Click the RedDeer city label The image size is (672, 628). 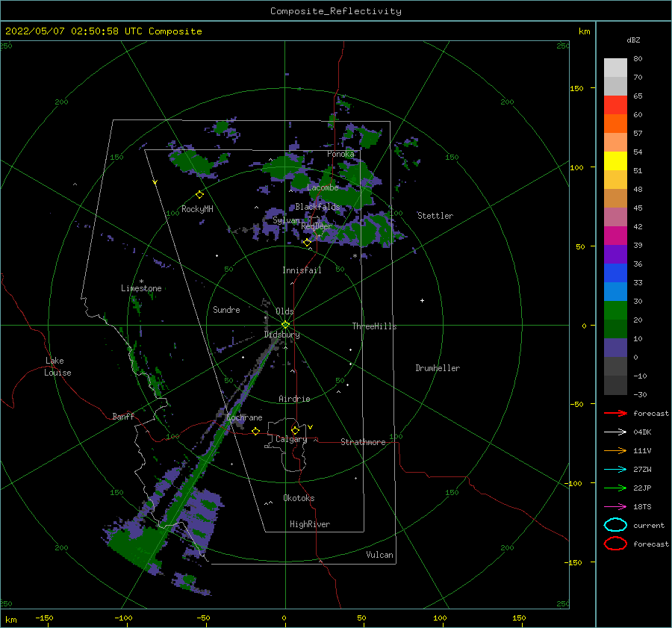point(317,226)
